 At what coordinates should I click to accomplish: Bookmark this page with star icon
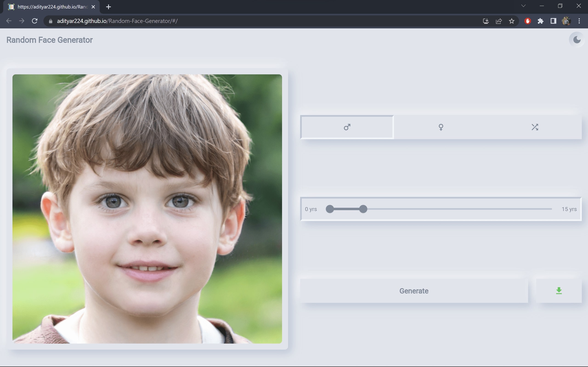click(x=512, y=21)
